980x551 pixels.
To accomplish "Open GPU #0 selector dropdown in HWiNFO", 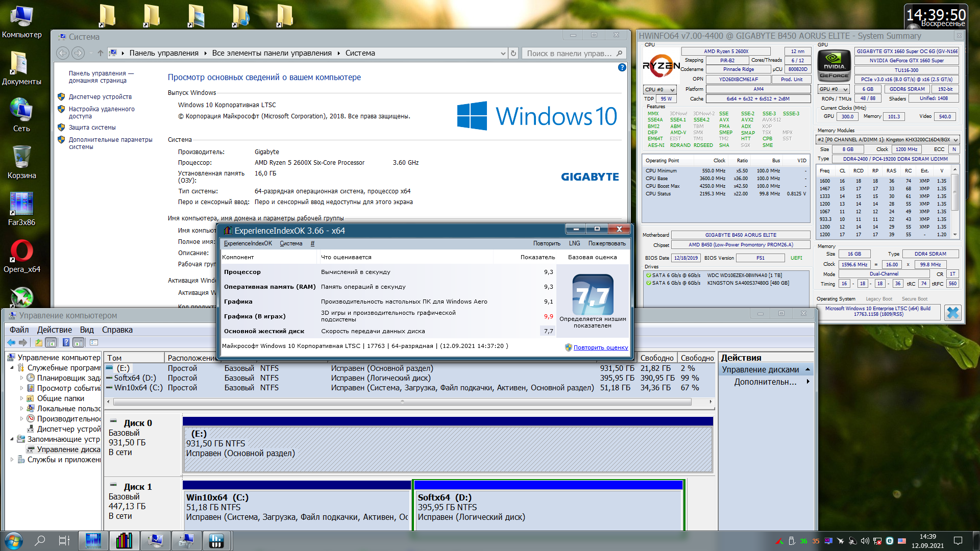I will click(x=834, y=89).
